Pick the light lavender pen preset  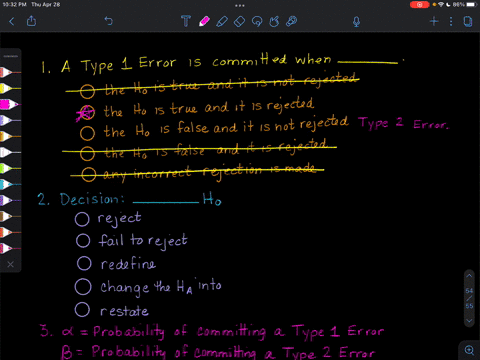(10, 120)
